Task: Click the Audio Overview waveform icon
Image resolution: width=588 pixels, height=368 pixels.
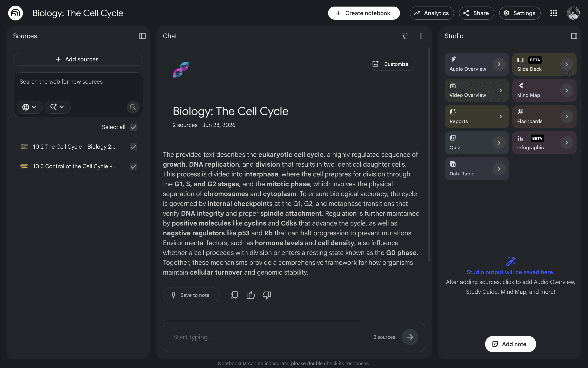Action: point(452,59)
